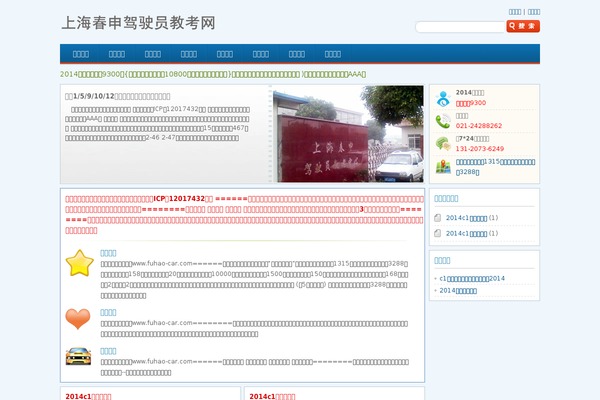Open the site title 上海春申驾驶员教考网
The height and width of the screenshot is (400, 600).
click(139, 23)
